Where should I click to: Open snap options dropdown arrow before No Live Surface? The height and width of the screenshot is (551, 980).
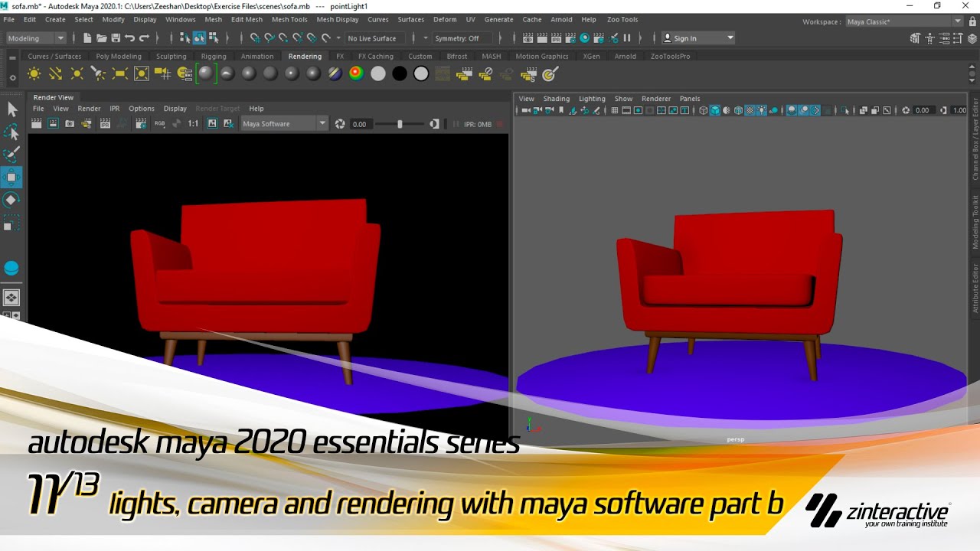coord(338,38)
